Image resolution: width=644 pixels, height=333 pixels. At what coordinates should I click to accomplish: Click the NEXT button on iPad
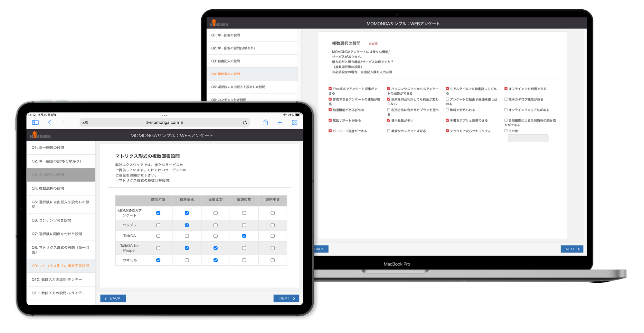tap(286, 298)
